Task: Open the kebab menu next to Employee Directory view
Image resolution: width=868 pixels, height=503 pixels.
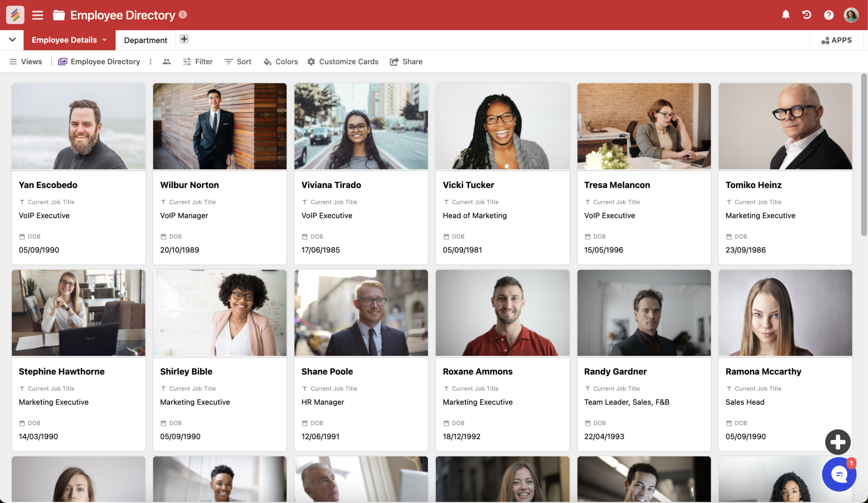Action: [150, 62]
